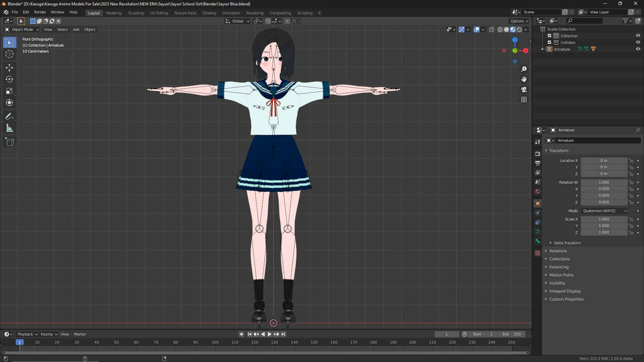The image size is (644, 362).
Task: Choose the Measure tool
Action: (x=9, y=128)
